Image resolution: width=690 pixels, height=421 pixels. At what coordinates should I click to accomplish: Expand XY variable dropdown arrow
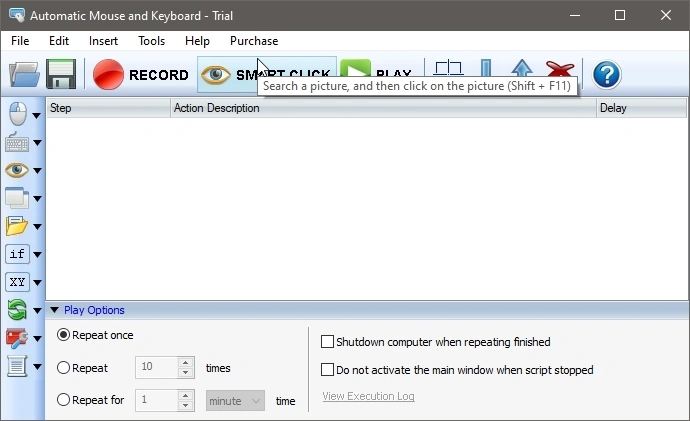click(x=37, y=282)
